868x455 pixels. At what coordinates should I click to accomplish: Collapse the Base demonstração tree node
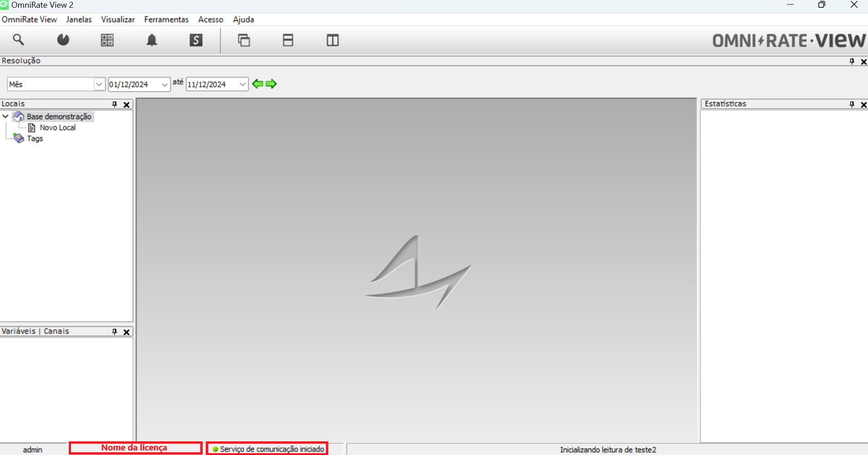5,116
